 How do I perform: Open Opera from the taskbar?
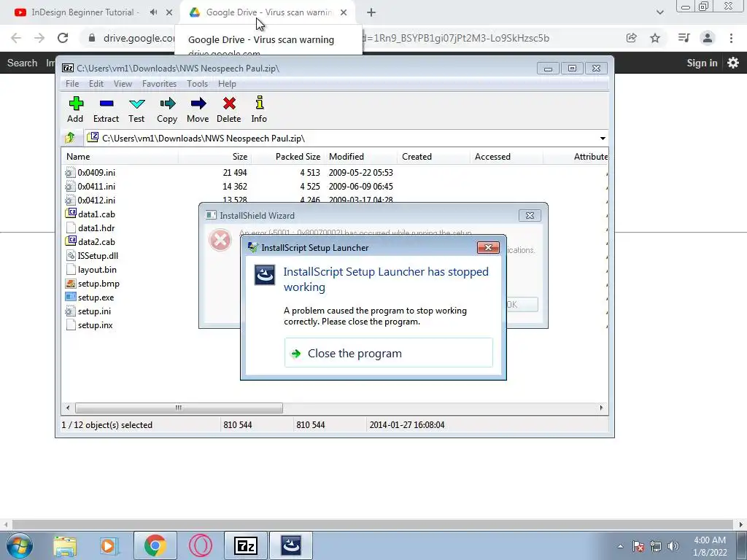[x=201, y=545]
